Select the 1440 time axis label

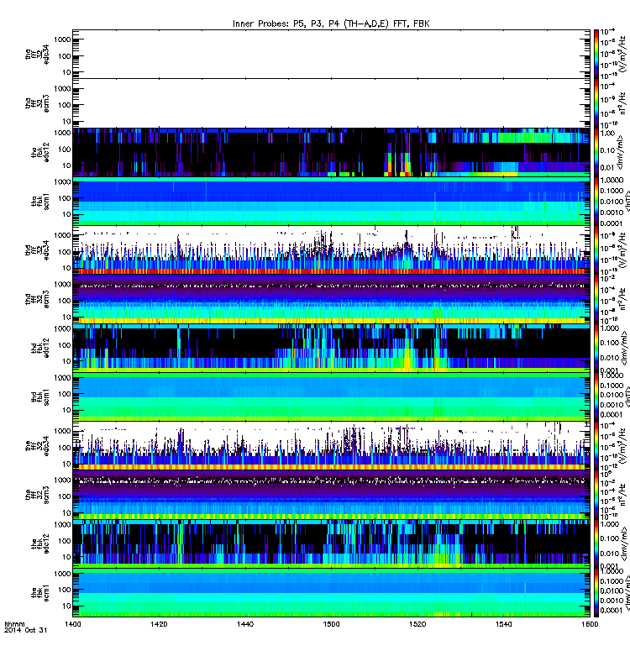click(245, 624)
